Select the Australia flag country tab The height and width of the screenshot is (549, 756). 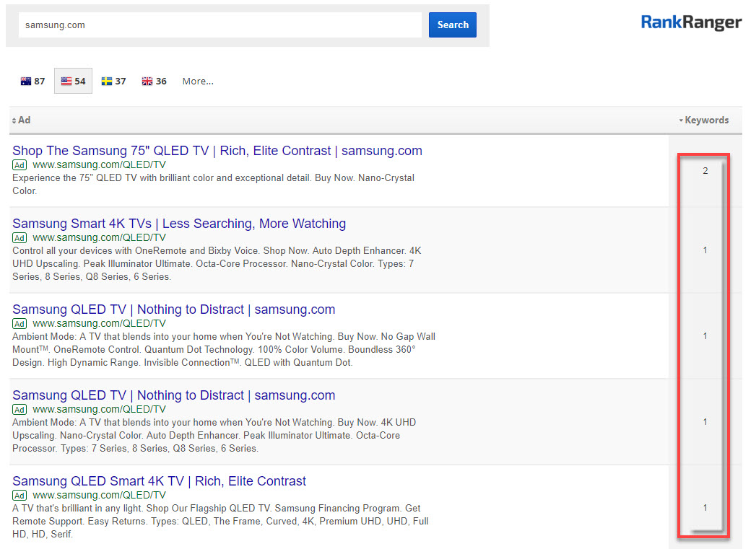[x=32, y=82]
